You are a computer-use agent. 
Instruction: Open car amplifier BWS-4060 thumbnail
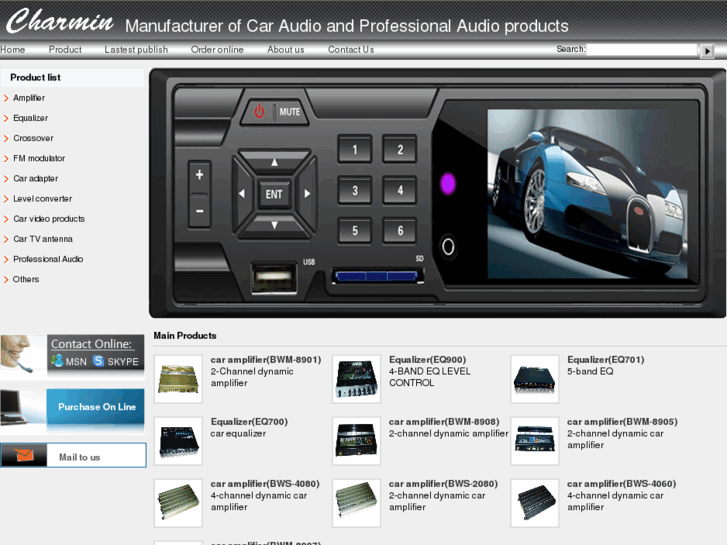click(535, 503)
